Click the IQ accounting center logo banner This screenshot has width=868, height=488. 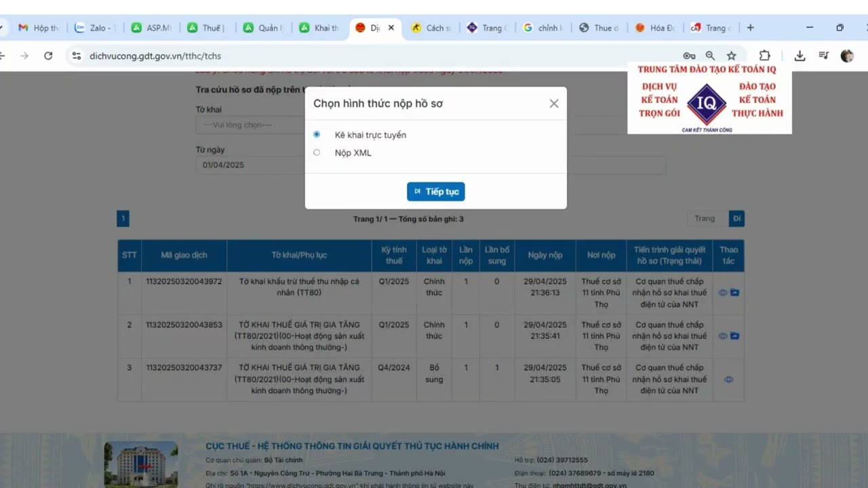pyautogui.click(x=709, y=98)
